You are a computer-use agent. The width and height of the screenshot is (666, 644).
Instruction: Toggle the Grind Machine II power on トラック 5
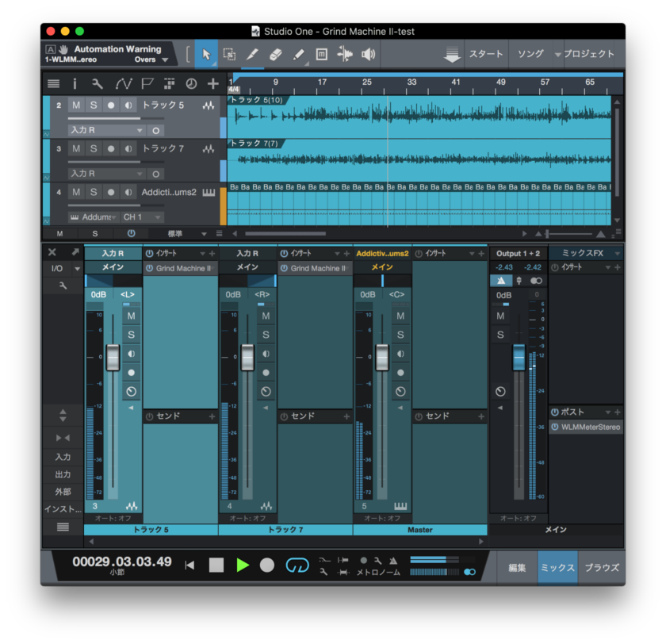point(150,268)
